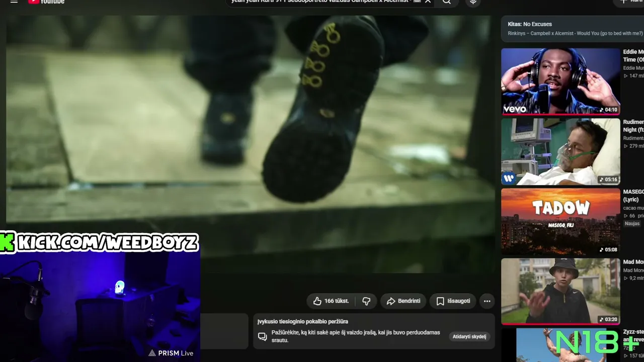Click the 04:10 duration badge
Image resolution: width=644 pixels, height=362 pixels.
tap(608, 110)
